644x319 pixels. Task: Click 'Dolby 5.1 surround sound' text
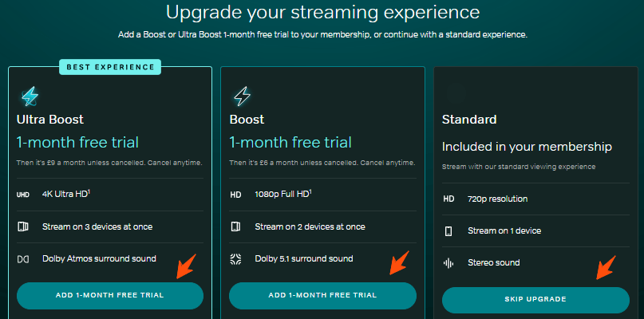click(304, 258)
